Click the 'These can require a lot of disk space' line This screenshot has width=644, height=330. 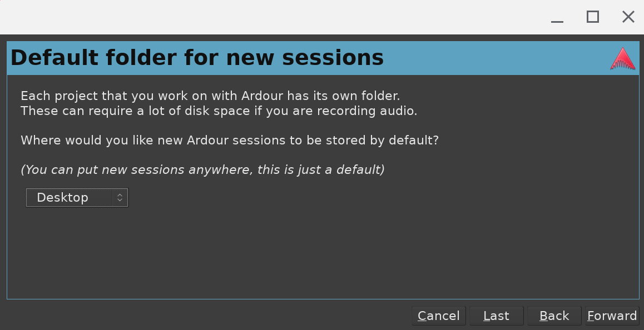[x=219, y=111]
